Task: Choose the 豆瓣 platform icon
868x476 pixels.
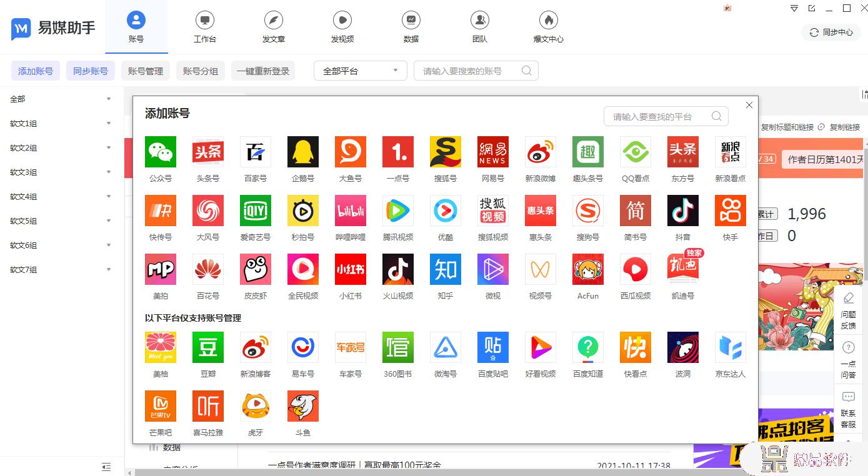Action: (x=208, y=347)
